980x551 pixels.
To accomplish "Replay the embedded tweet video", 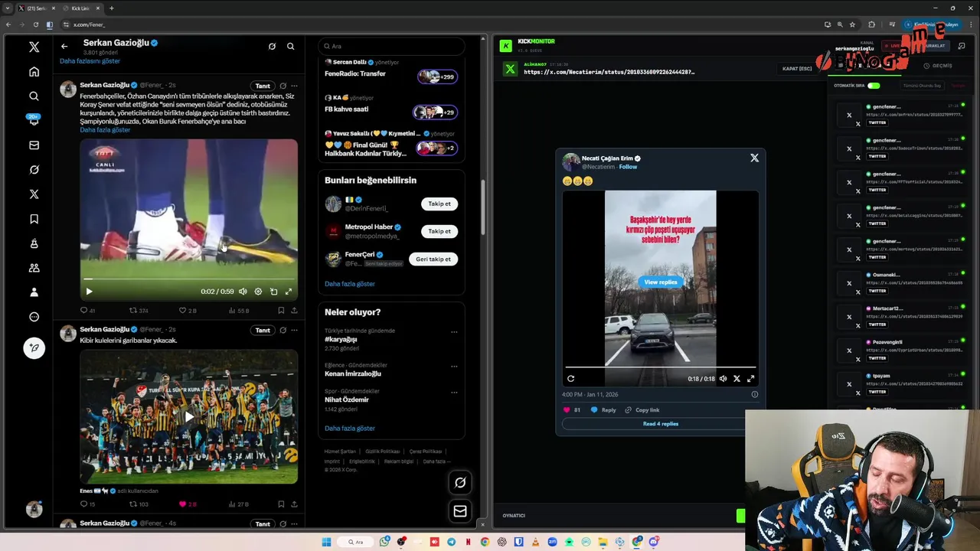I will click(570, 379).
